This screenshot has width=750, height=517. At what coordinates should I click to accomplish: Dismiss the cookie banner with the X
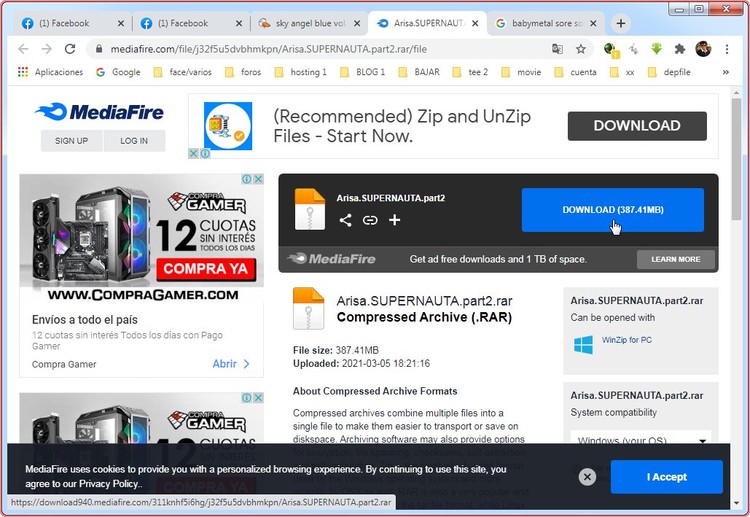coord(587,476)
